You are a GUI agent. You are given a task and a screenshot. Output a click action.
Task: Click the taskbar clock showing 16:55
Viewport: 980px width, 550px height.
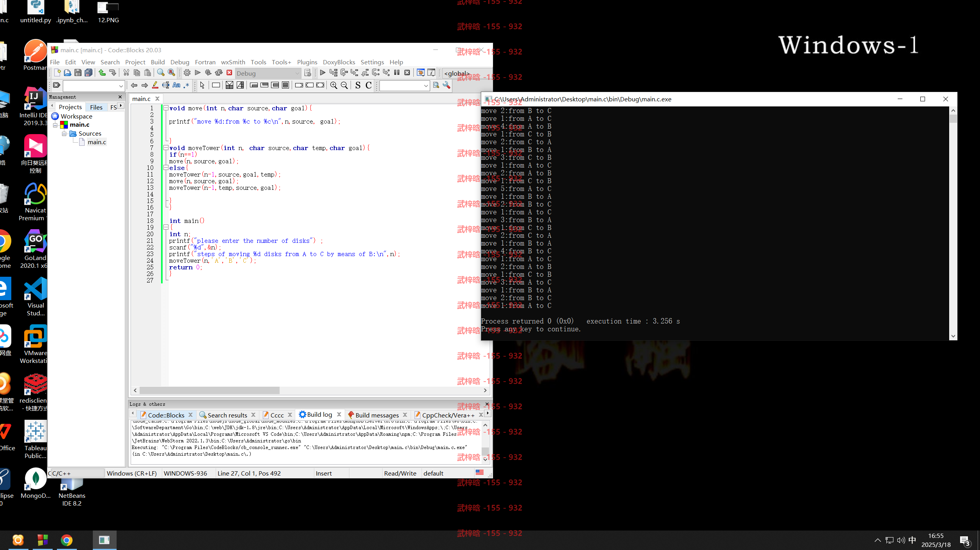point(936,536)
